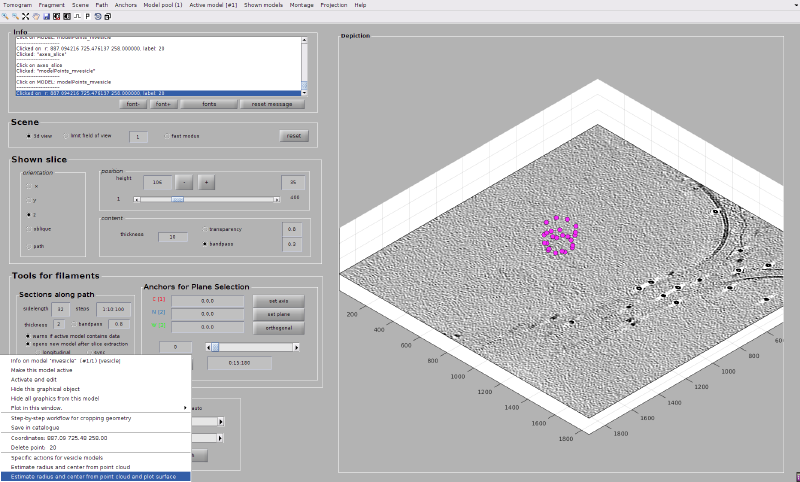Click left arrow of slice position slider

coord(137,200)
